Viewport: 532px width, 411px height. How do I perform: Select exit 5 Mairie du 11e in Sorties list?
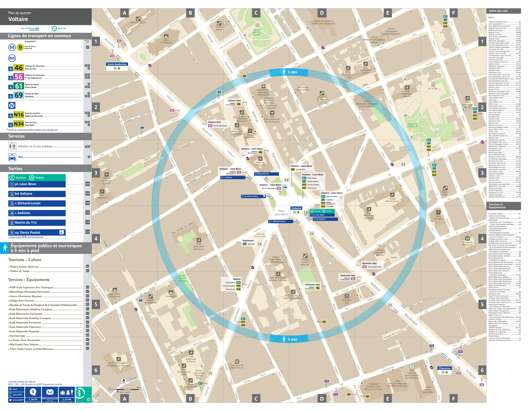click(37, 223)
